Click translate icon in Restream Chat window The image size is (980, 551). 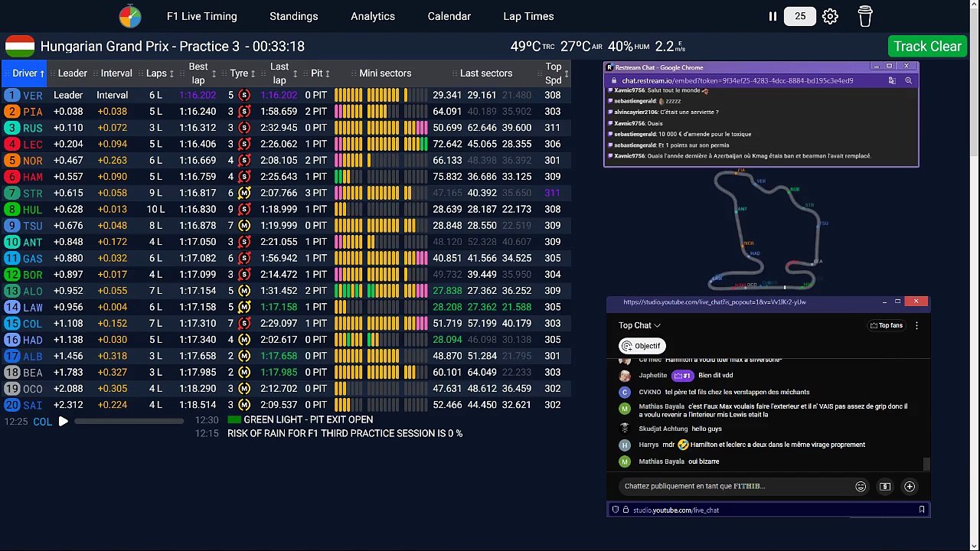point(892,80)
